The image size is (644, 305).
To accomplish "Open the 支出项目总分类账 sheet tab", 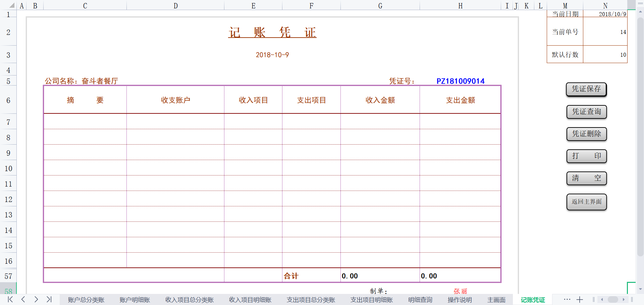I will tap(311, 300).
